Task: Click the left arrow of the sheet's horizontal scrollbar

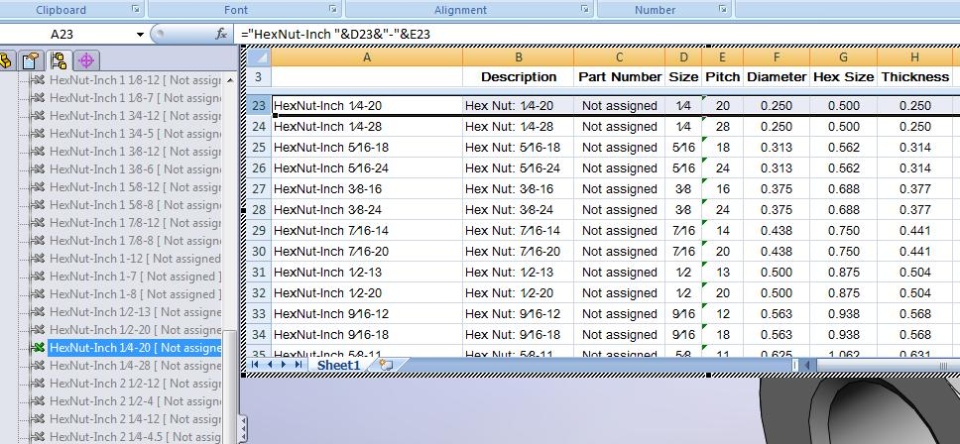Action: tap(808, 365)
